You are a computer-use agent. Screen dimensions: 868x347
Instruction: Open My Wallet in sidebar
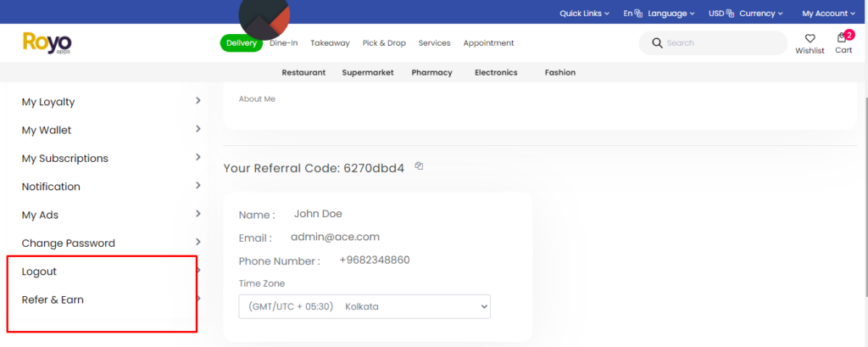coord(47,131)
